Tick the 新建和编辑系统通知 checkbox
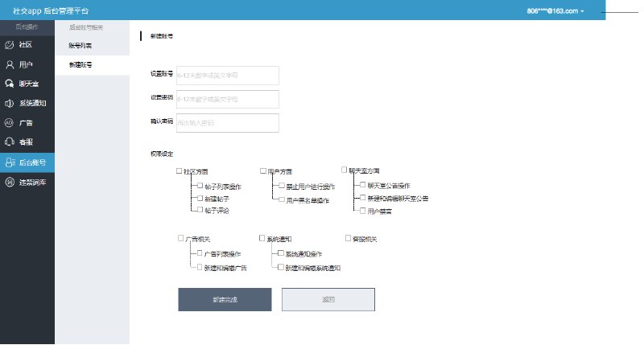 pos(280,267)
